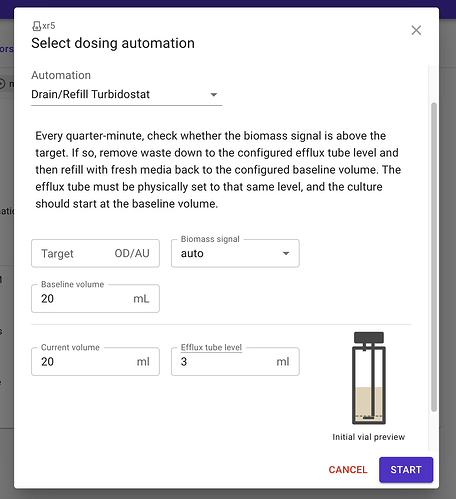This screenshot has height=499, width=456.
Task: Start the selected dosing automation
Action: [x=406, y=470]
